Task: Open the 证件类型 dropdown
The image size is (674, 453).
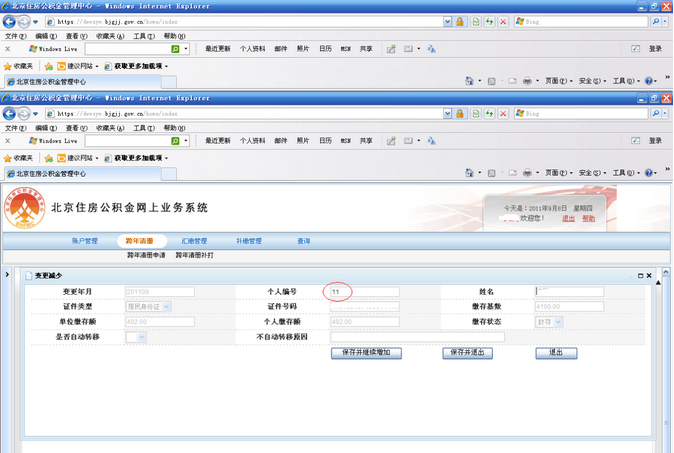Action: (166, 307)
